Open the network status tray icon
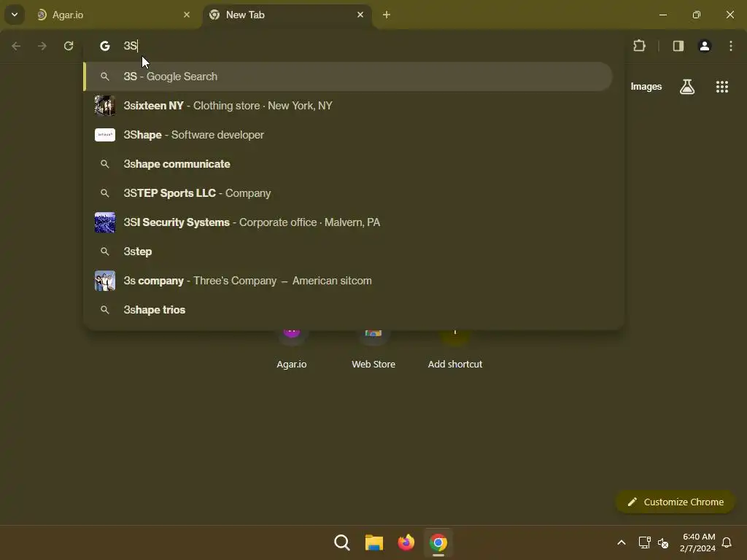Screen dimensions: 747x560 [x=645, y=542]
